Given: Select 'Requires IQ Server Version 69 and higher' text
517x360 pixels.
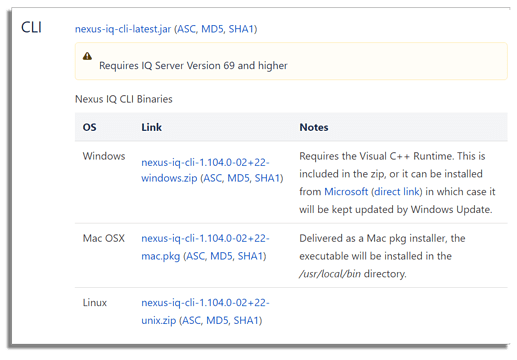Looking at the screenshot, I should pyautogui.click(x=193, y=65).
